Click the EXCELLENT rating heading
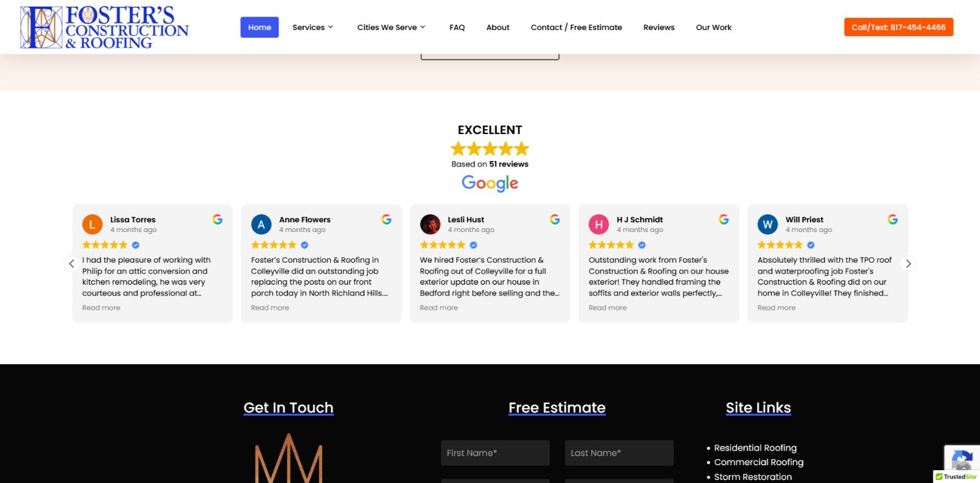Image resolution: width=980 pixels, height=483 pixels. [x=490, y=130]
